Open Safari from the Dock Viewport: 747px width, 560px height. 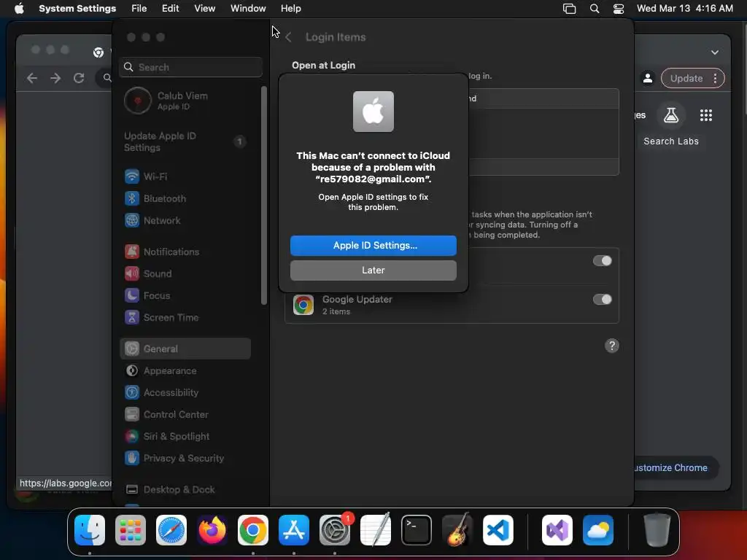point(171,530)
